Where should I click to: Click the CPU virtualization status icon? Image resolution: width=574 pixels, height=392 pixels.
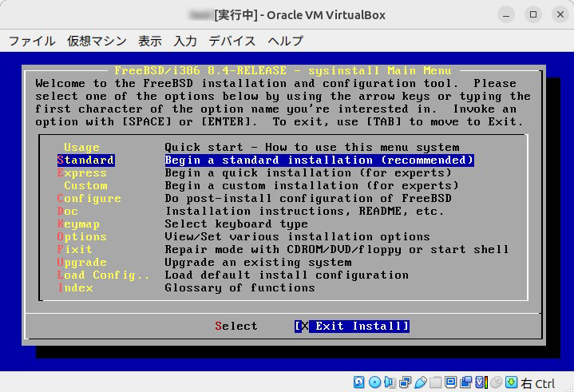pos(481,382)
